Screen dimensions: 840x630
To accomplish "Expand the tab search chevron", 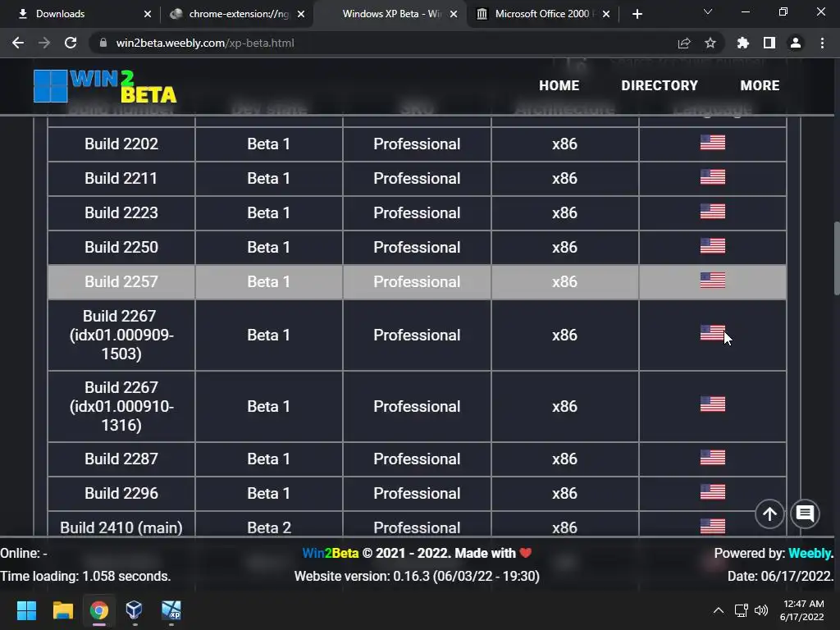I will coord(708,11).
